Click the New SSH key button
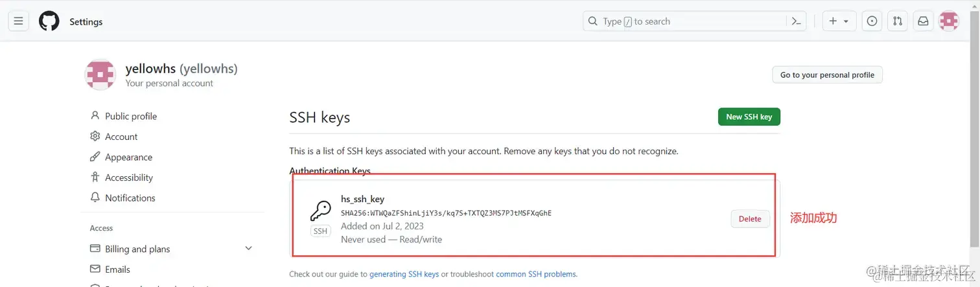The width and height of the screenshot is (980, 287). tap(749, 117)
